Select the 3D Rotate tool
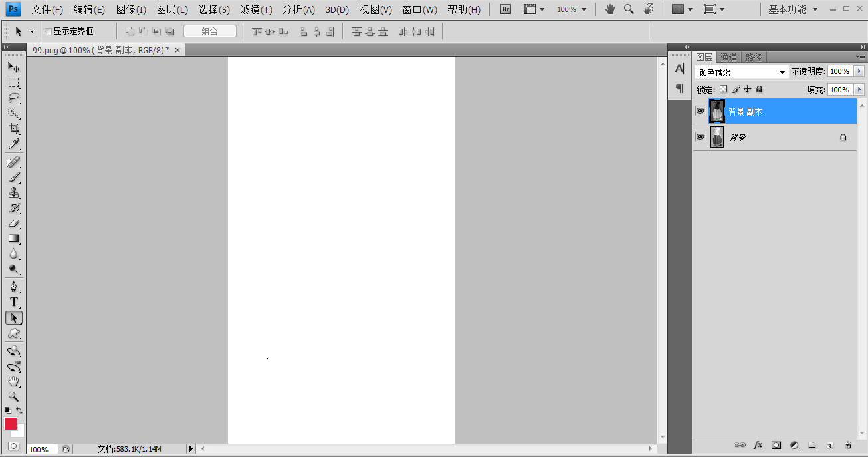The width and height of the screenshot is (868, 457). click(x=13, y=351)
